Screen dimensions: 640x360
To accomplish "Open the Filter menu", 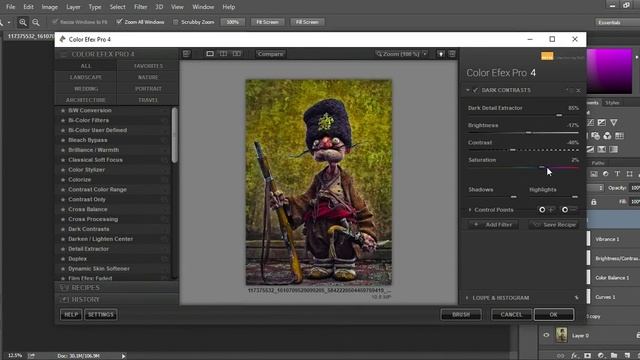I will click(140, 7).
